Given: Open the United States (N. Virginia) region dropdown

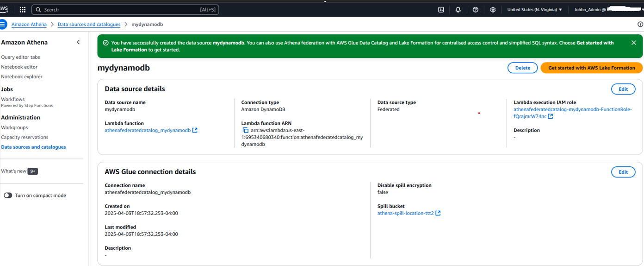Looking at the screenshot, I should 534,9.
